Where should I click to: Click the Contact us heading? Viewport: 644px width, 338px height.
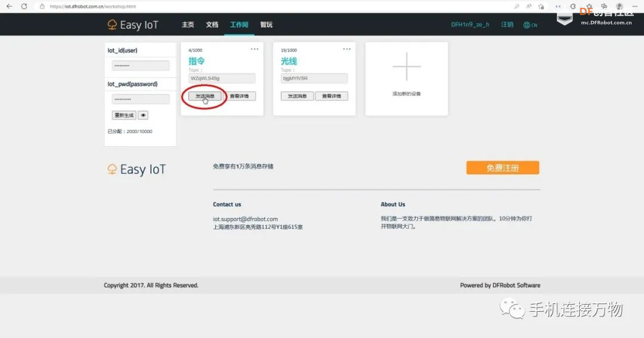227,204
